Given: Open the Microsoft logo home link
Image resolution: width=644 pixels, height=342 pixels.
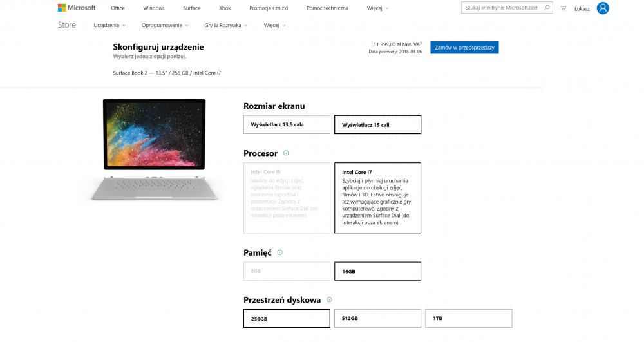Looking at the screenshot, I should [77, 8].
